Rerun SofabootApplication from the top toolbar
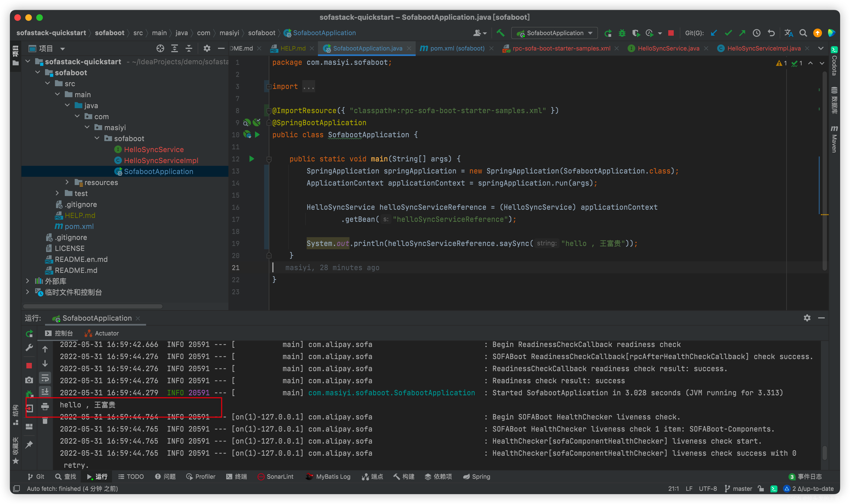Image resolution: width=850 pixels, height=504 pixels. tap(608, 33)
